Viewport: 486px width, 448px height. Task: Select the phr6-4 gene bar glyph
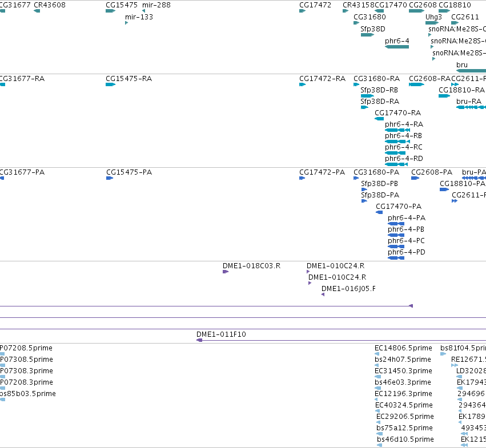click(397, 47)
